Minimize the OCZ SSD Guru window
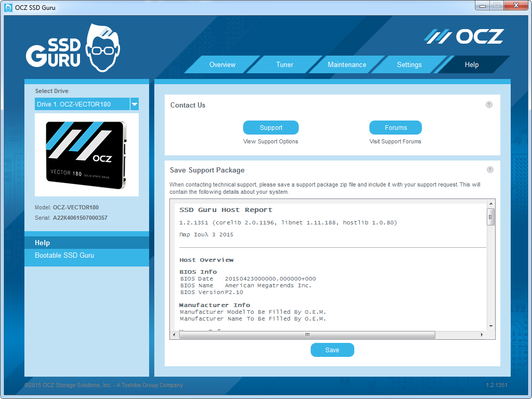The width and height of the screenshot is (532, 399). coord(483,6)
